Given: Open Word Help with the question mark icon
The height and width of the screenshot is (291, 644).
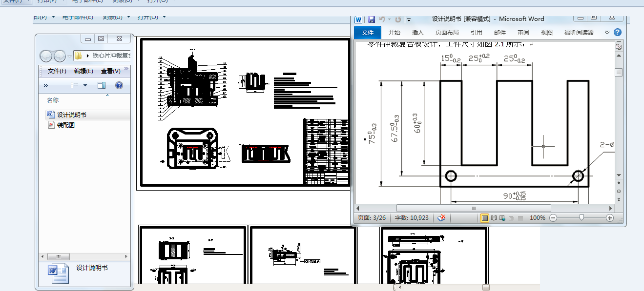Looking at the screenshot, I should [x=618, y=33].
